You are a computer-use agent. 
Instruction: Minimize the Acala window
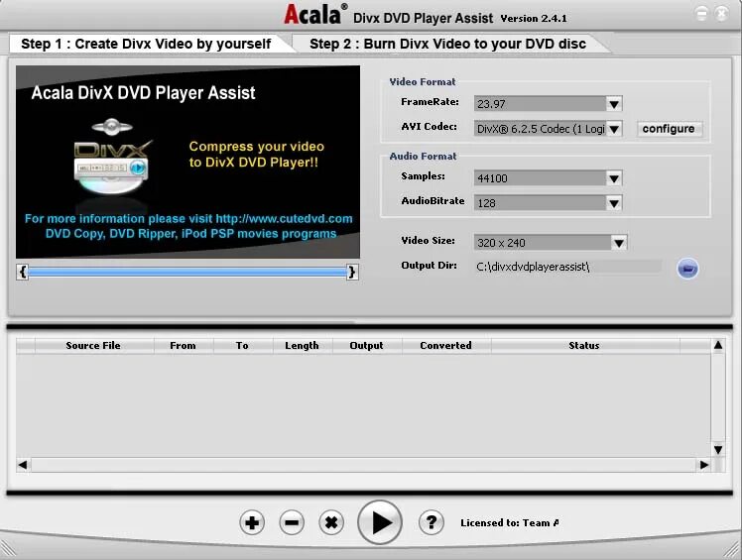pyautogui.click(x=701, y=14)
